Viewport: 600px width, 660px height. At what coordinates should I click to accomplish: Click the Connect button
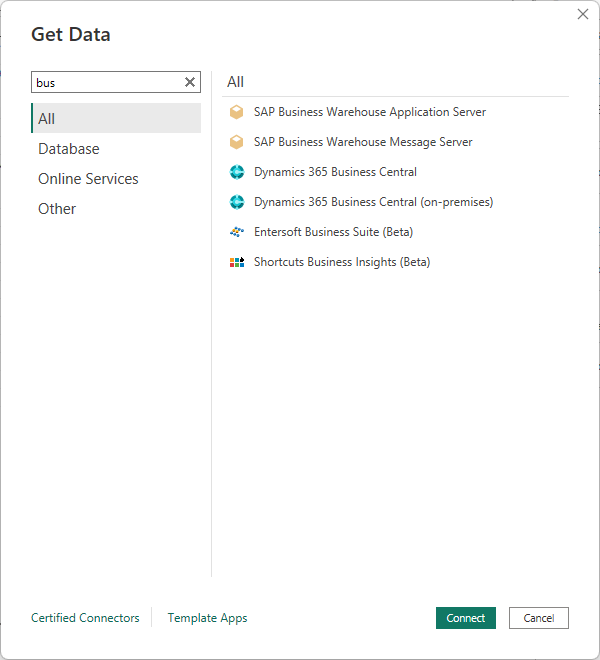(466, 618)
